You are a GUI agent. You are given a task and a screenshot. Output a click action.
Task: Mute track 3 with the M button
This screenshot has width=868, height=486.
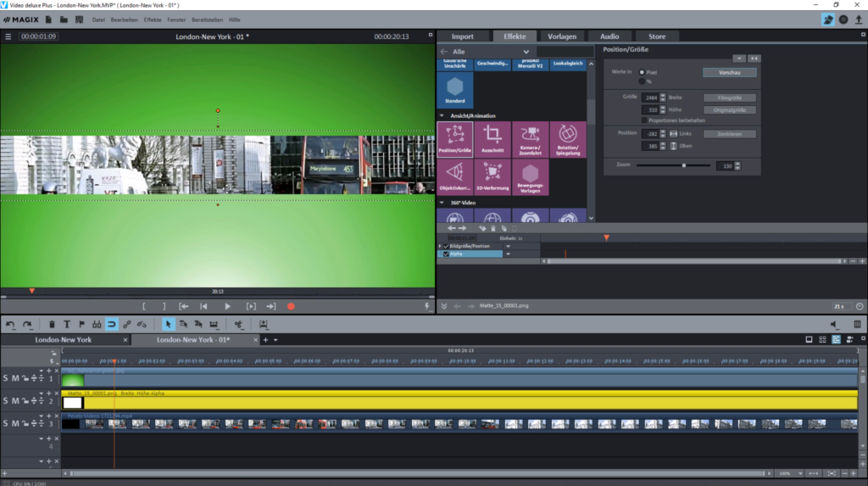click(x=15, y=423)
